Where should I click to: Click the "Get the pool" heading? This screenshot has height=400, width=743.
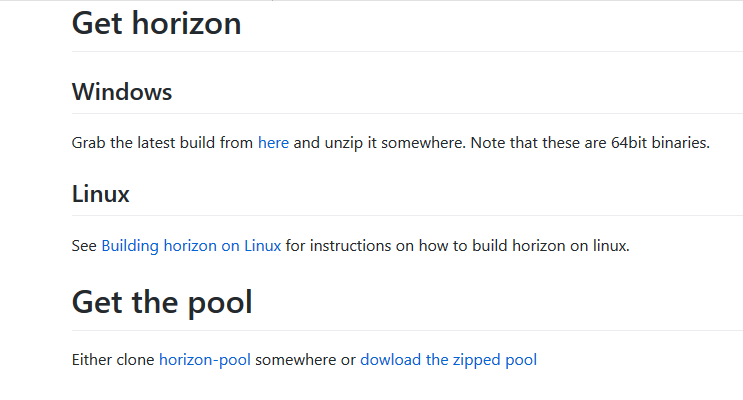[x=162, y=302]
